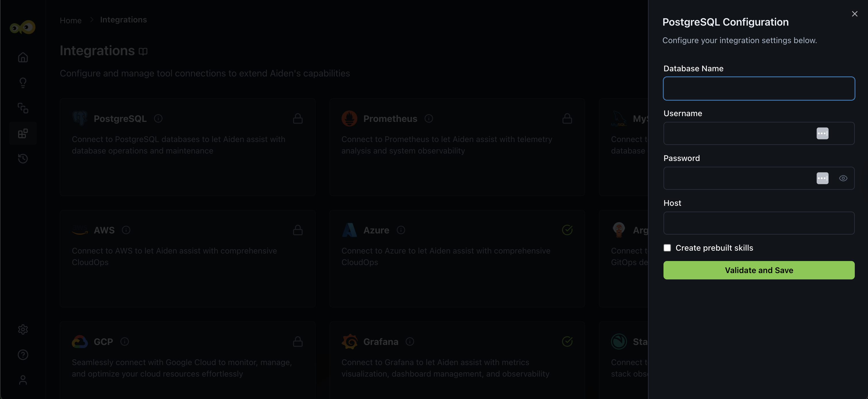Image resolution: width=868 pixels, height=399 pixels.
Task: Click Validate and Save button
Action: tap(759, 270)
